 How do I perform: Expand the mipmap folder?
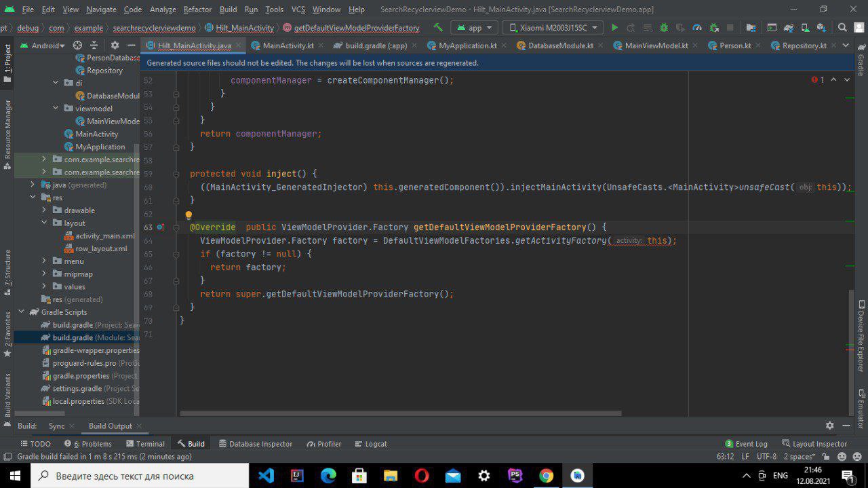[45, 274]
